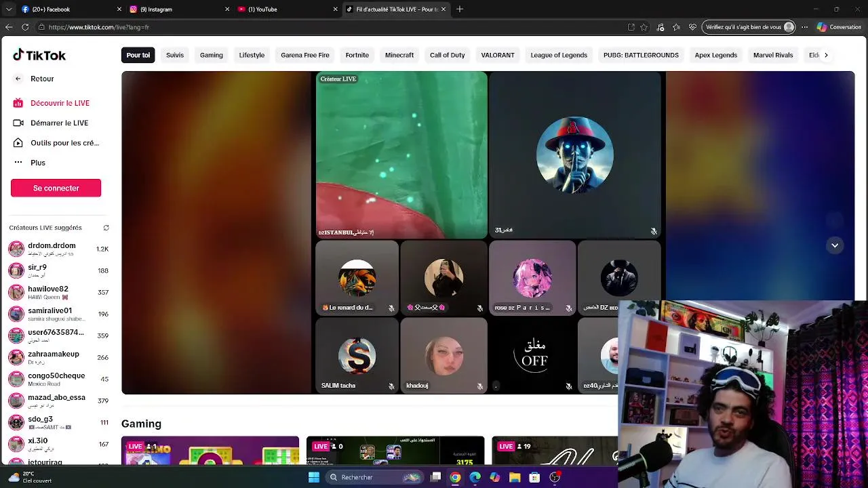The height and width of the screenshot is (488, 868).
Task: Click the browser back arrow
Action: coord(9,27)
